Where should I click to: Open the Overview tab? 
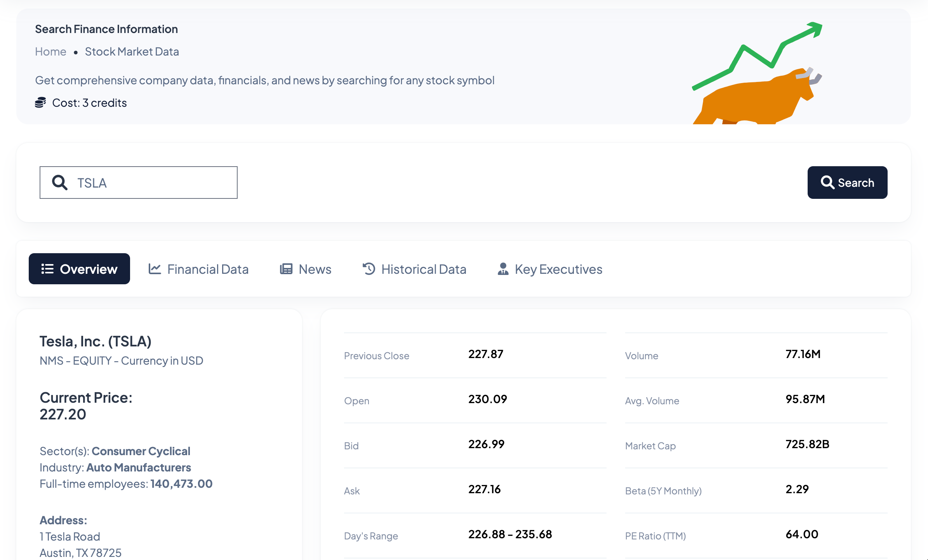(79, 269)
